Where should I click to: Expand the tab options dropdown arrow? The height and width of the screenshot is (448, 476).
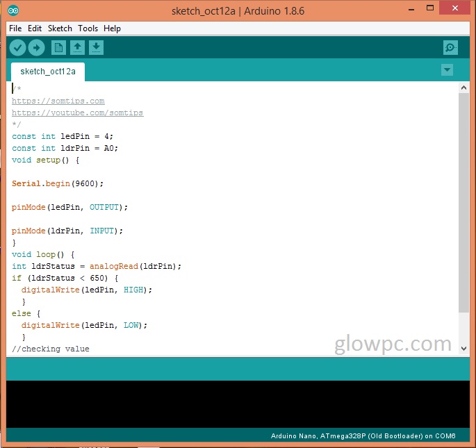pos(447,70)
